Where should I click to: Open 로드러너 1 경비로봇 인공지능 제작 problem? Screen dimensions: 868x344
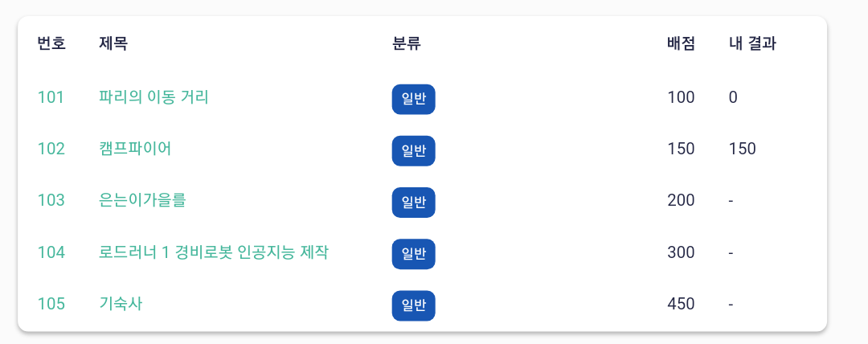pos(214,252)
